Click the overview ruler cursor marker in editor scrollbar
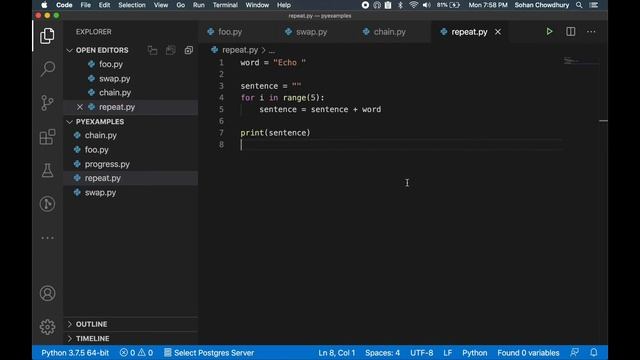This screenshot has height=360, width=640. click(603, 121)
